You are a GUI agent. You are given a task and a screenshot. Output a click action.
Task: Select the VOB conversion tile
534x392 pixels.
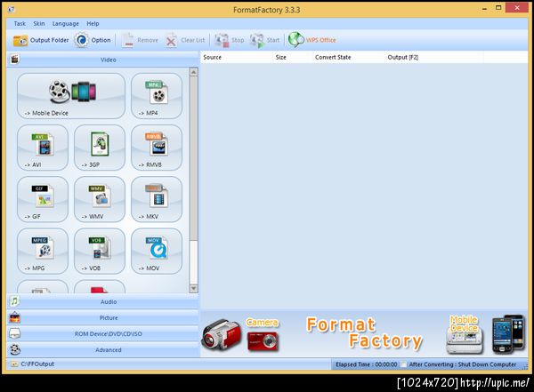tap(100, 251)
